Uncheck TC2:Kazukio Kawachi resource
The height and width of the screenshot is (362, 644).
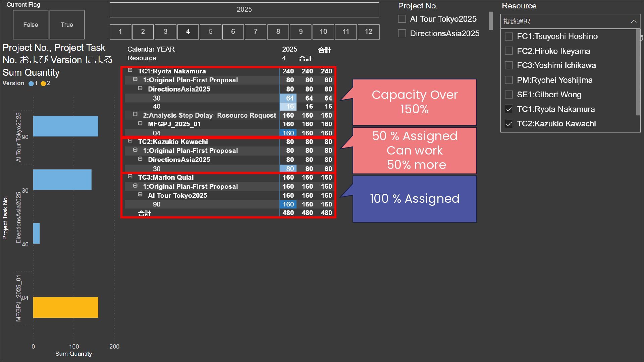[509, 124]
